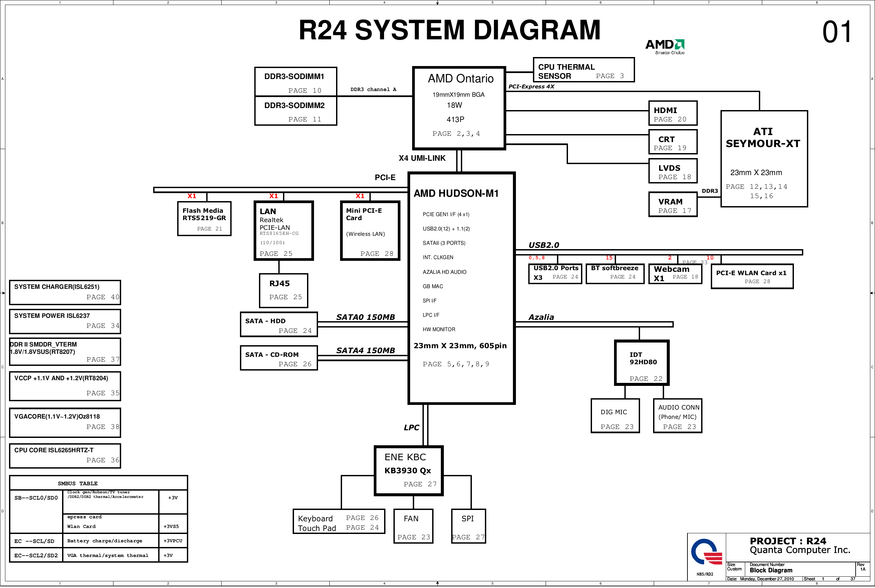Click the USB2.0 bus label
Screen dimensions: 875x588
click(544, 245)
